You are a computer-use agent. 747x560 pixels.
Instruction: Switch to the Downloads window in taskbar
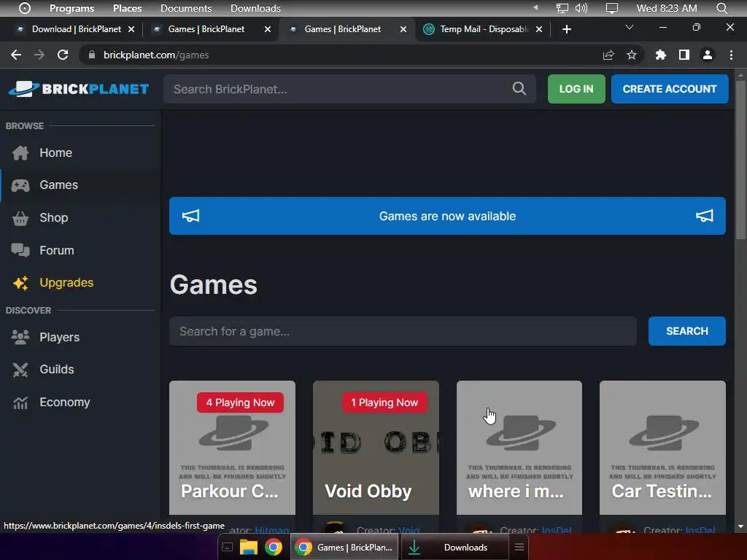point(455,547)
